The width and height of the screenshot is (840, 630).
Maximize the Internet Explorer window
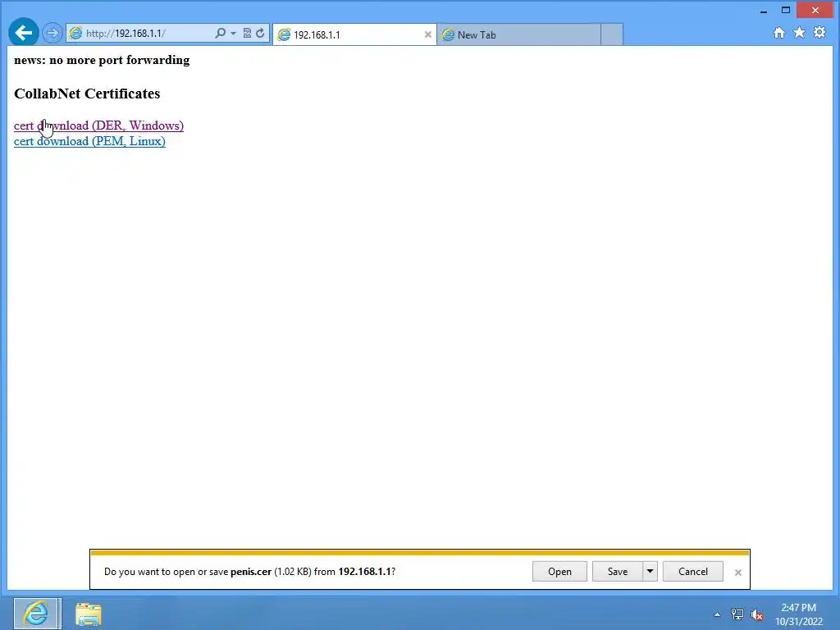pos(785,10)
